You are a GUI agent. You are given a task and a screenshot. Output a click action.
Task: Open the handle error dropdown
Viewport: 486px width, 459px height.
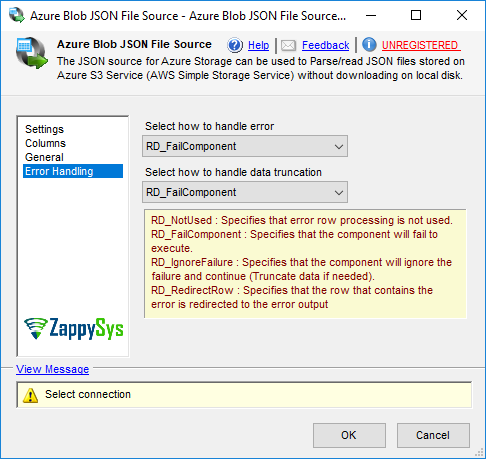(245, 146)
